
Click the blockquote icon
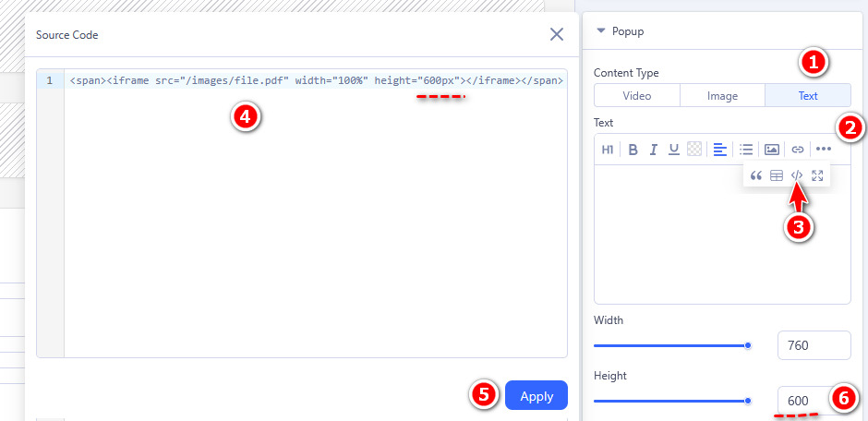(x=756, y=176)
